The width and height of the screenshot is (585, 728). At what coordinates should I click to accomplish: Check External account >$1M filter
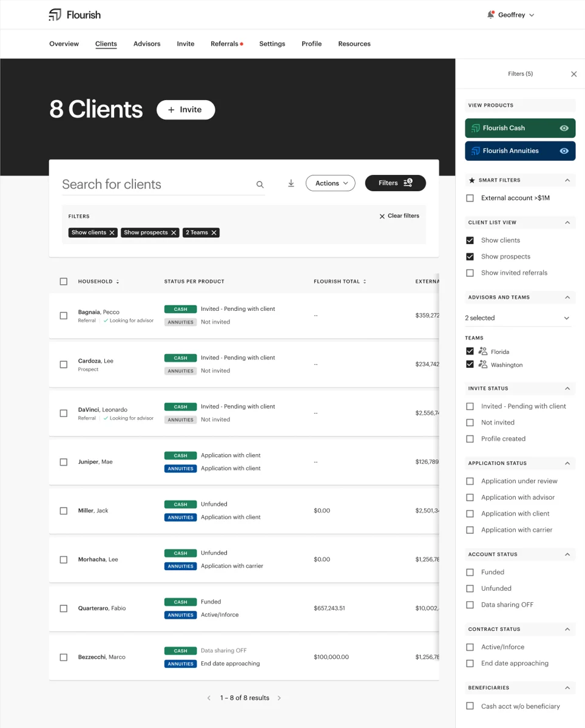point(470,199)
